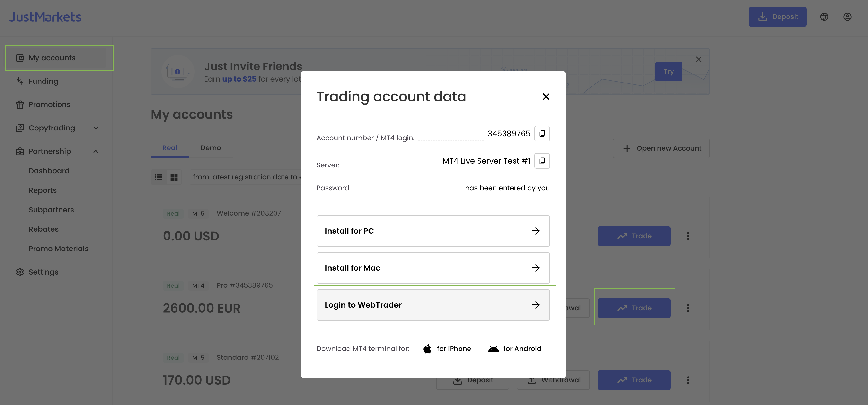Screen dimensions: 868x405
Task: Click Install for PC option
Action: (433, 231)
